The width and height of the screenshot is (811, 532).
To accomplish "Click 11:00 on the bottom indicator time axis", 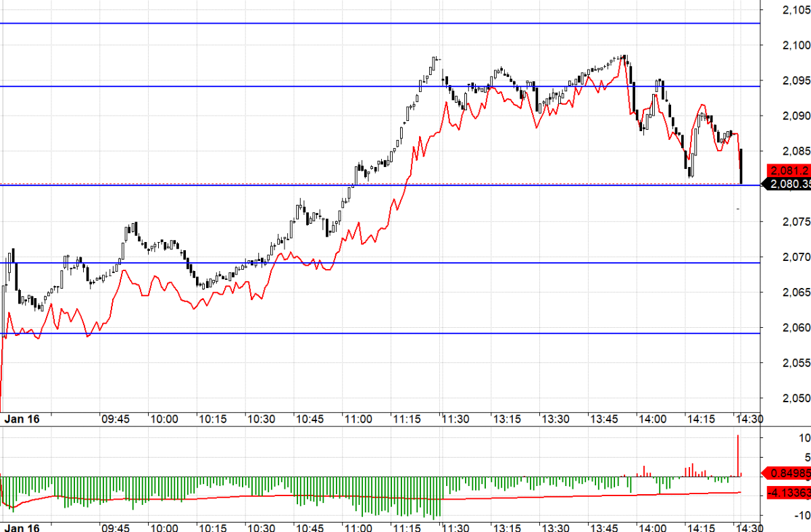I will (358, 527).
